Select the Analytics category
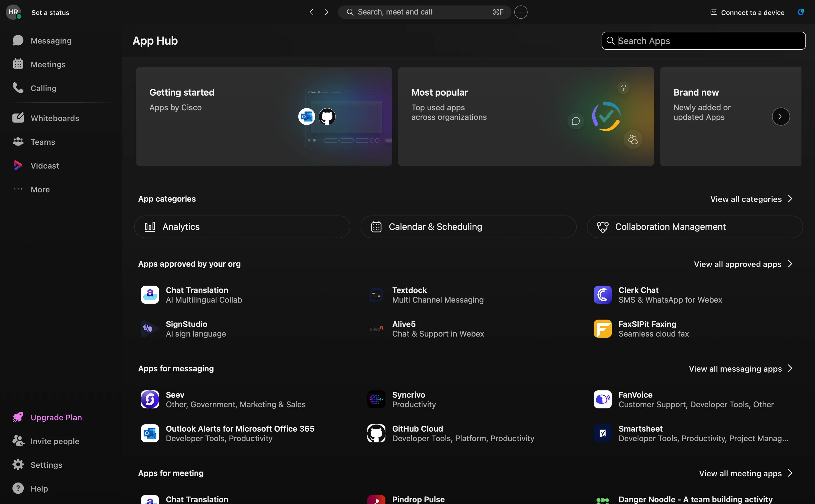815x504 pixels. (x=242, y=227)
